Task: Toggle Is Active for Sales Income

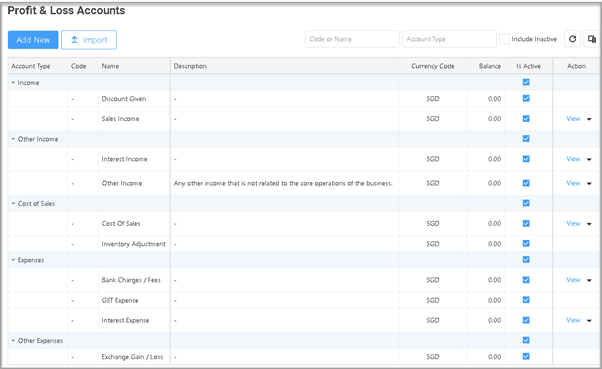Action: coord(526,119)
